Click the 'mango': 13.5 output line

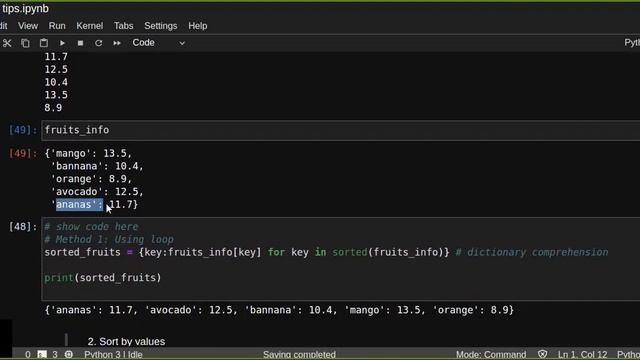pos(88,153)
